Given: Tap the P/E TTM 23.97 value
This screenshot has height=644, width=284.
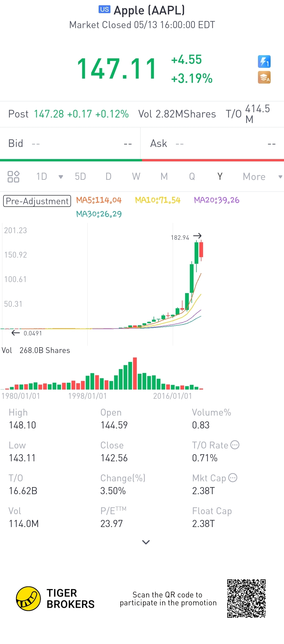Looking at the screenshot, I should point(111,524).
